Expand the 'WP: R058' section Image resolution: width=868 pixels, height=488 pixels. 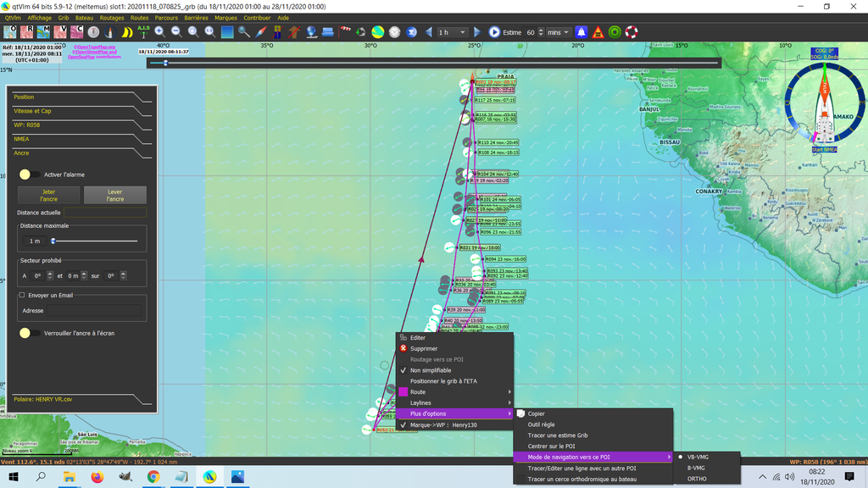81,125
